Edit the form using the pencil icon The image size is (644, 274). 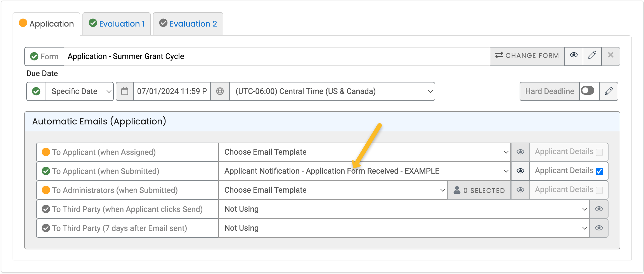tap(592, 56)
